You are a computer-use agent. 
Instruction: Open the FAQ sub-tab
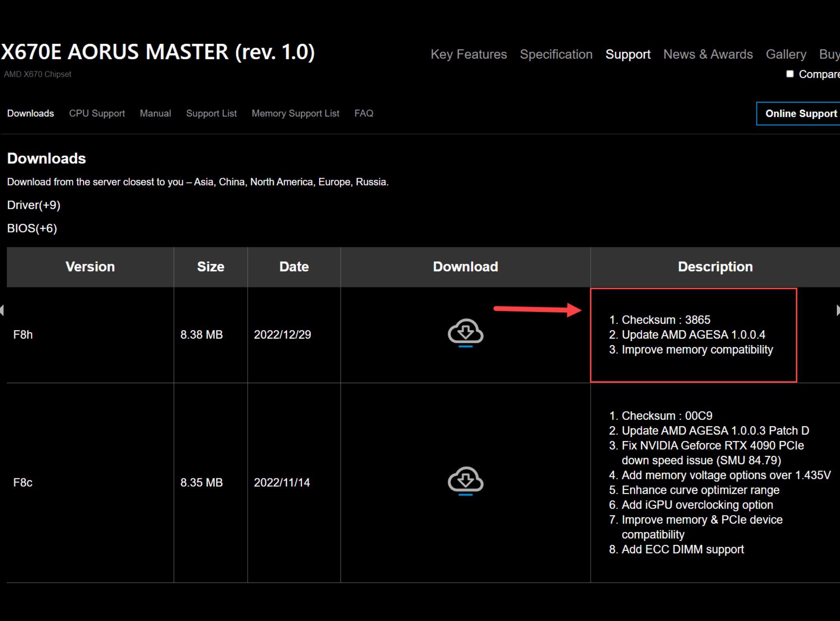[x=364, y=114]
